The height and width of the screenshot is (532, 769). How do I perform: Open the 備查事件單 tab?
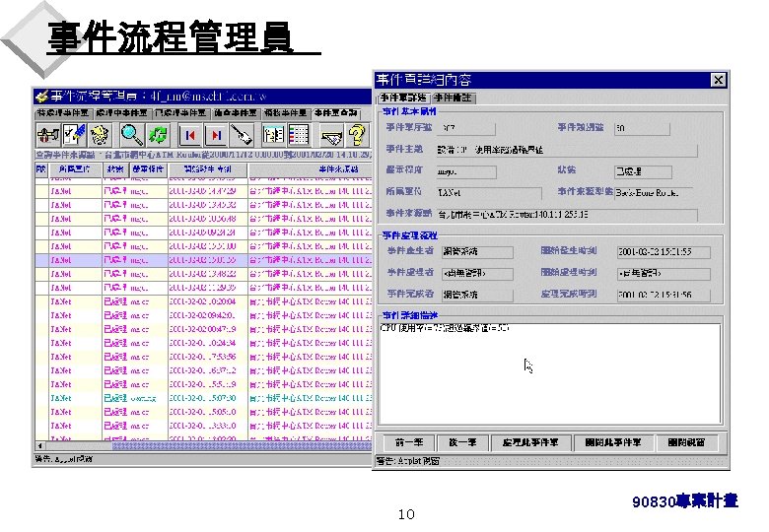pos(236,113)
